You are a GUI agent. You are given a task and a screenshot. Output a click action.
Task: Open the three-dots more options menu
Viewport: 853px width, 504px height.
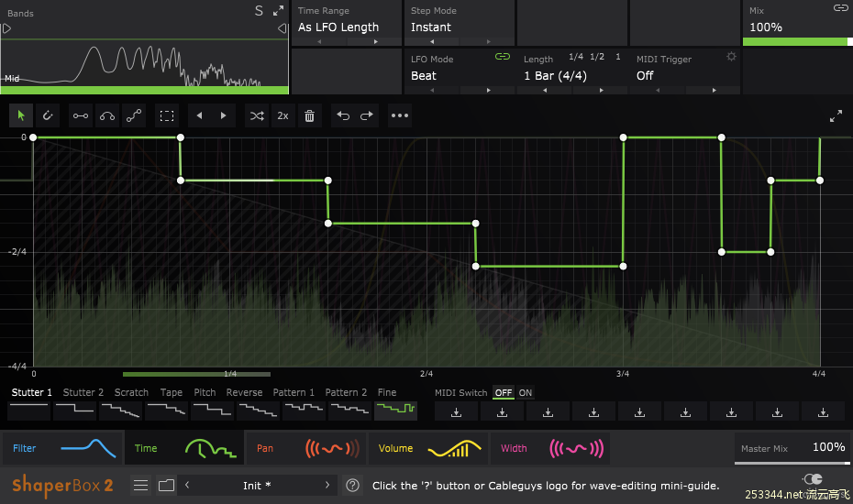400,115
